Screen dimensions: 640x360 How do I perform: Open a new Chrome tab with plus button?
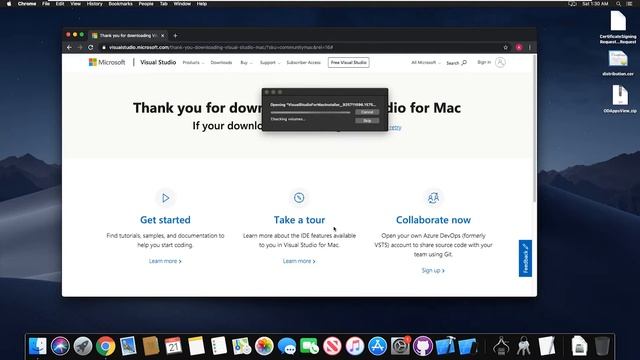pyautogui.click(x=175, y=36)
